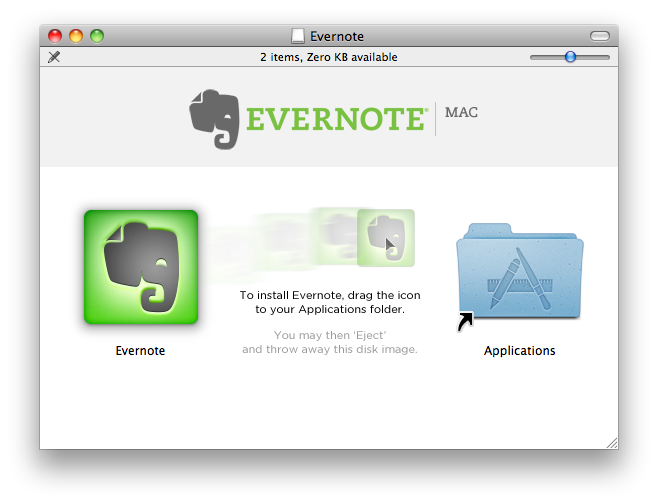This screenshot has width=658, height=504.
Task: Select the green Evernote app icon
Action: [x=140, y=267]
